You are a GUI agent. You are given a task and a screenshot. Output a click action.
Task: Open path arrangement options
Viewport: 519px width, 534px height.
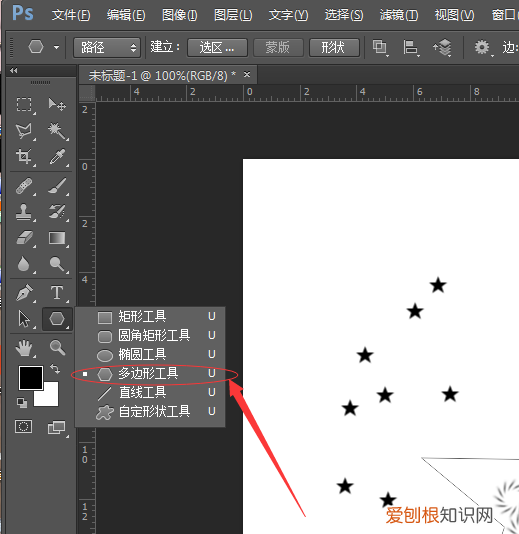tap(442, 47)
